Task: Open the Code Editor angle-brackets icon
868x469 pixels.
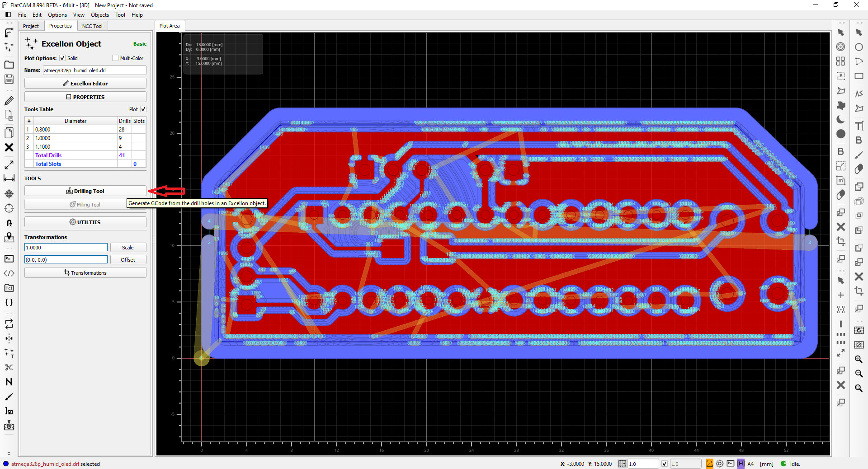Action: click(x=9, y=273)
